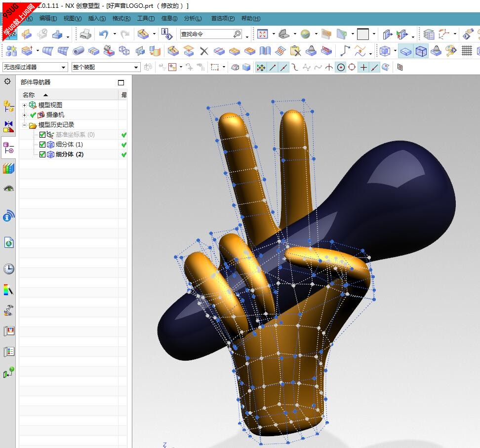Open the Constraint Navigator sidebar tab
Image resolution: width=480 pixels, height=448 pixels.
8,126
